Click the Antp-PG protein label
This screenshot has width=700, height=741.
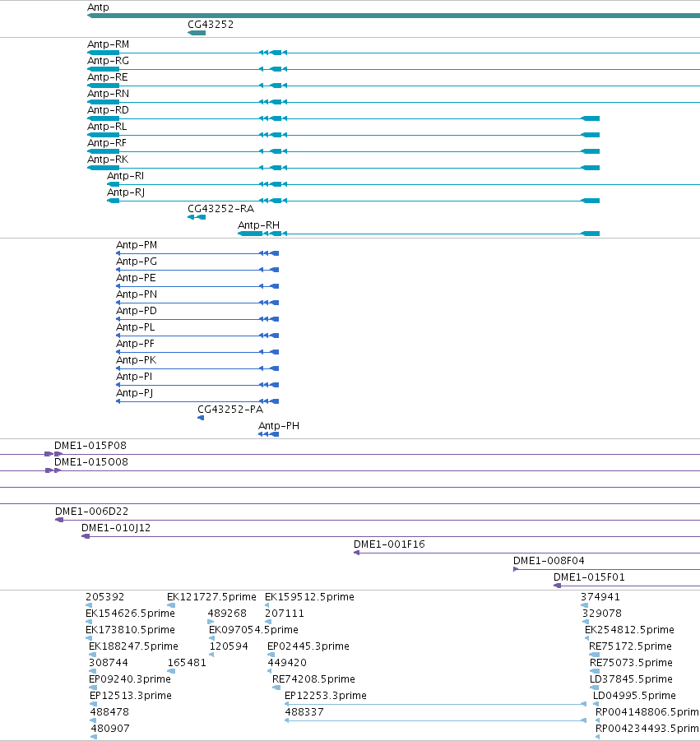(x=137, y=262)
